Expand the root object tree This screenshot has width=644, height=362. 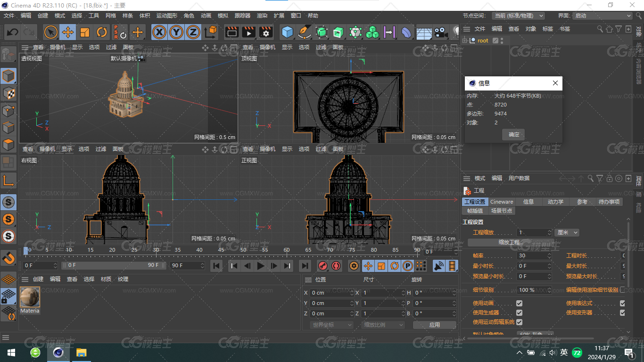pyautogui.click(x=465, y=41)
